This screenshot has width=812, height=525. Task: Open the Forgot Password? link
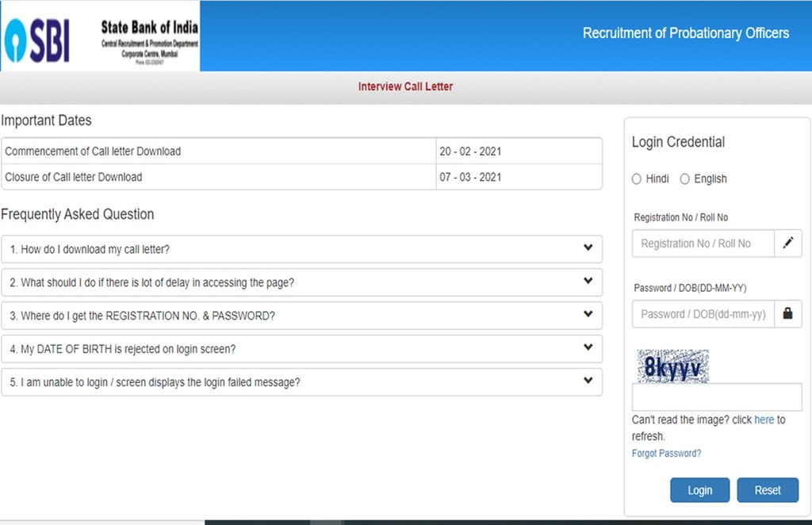click(x=666, y=453)
